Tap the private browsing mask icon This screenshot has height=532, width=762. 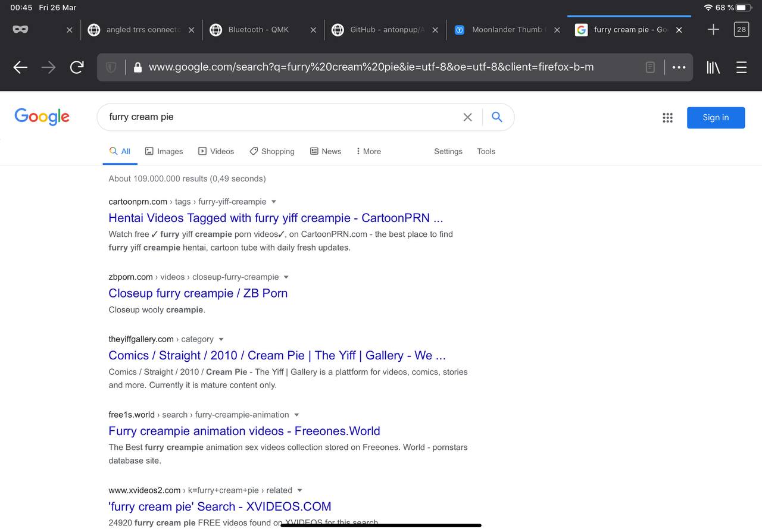20,29
